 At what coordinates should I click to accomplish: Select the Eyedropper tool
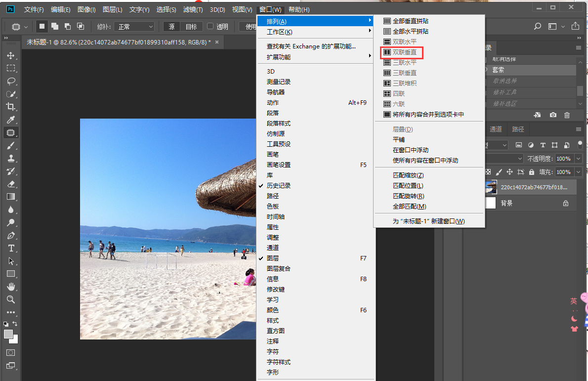coord(11,120)
